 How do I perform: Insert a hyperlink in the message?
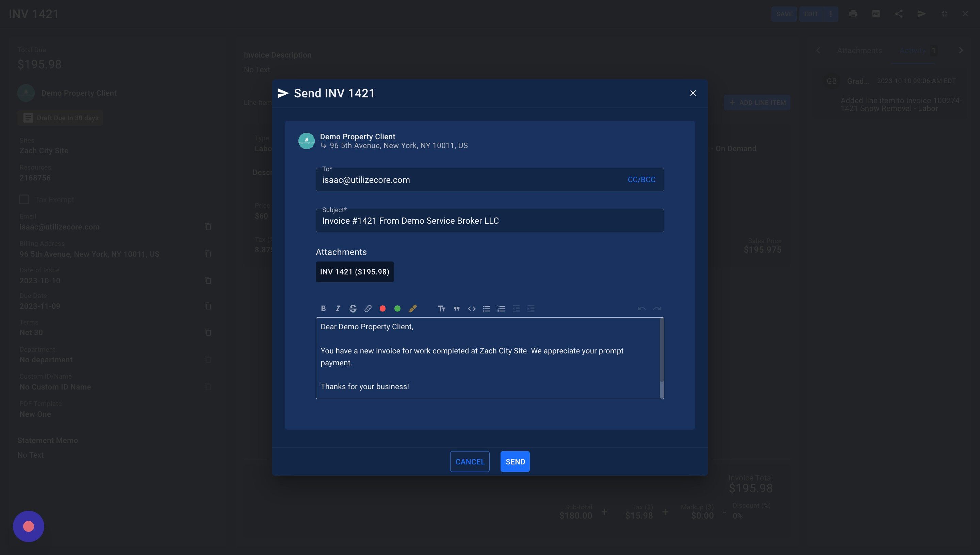tap(367, 308)
